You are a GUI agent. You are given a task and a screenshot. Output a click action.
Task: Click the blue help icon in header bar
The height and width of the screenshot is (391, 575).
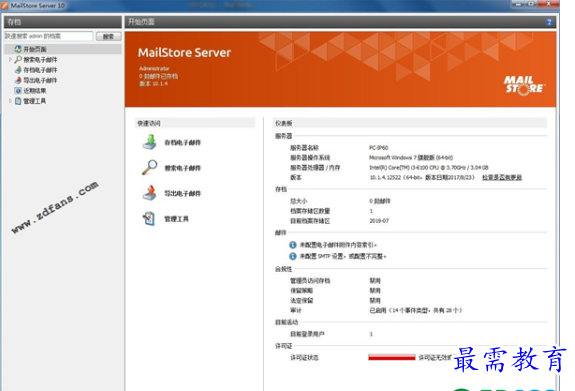pyautogui.click(x=549, y=22)
